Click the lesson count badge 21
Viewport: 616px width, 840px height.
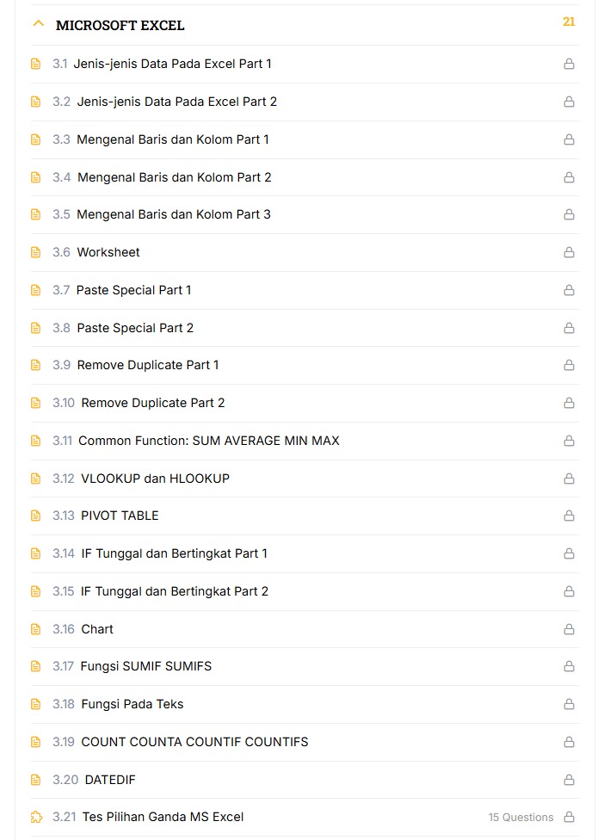pos(569,22)
